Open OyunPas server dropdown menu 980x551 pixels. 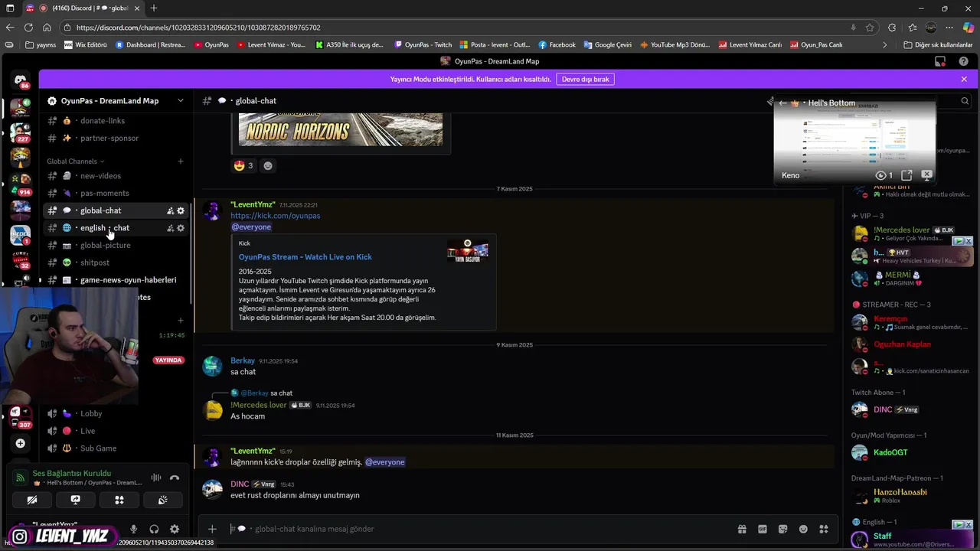[x=116, y=101]
